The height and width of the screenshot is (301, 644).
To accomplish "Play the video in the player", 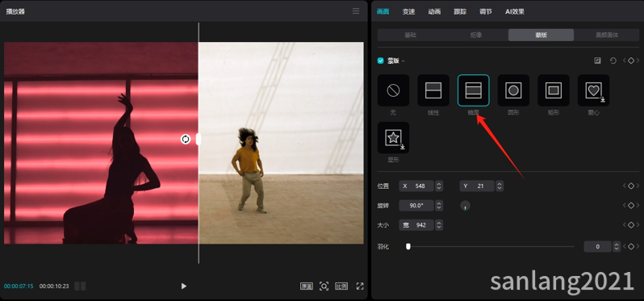I will 183,286.
